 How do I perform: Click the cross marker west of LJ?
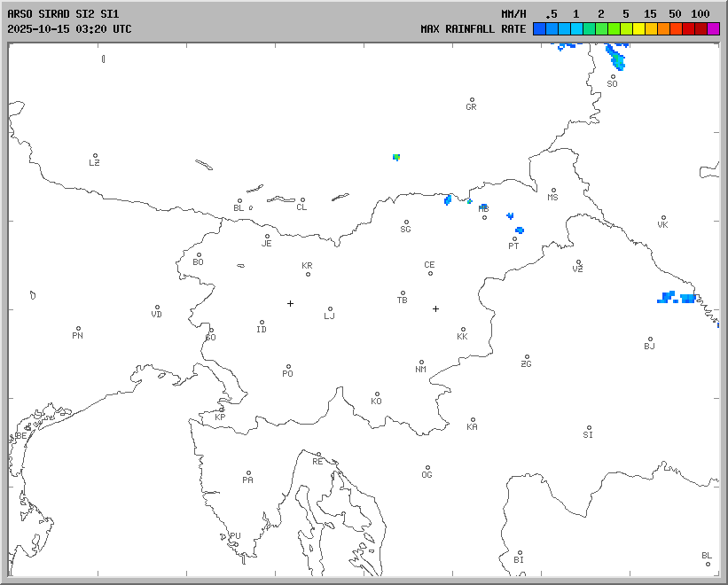tap(290, 303)
